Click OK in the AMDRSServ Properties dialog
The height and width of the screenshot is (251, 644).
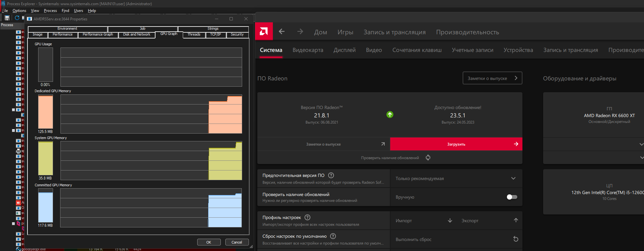pos(209,242)
